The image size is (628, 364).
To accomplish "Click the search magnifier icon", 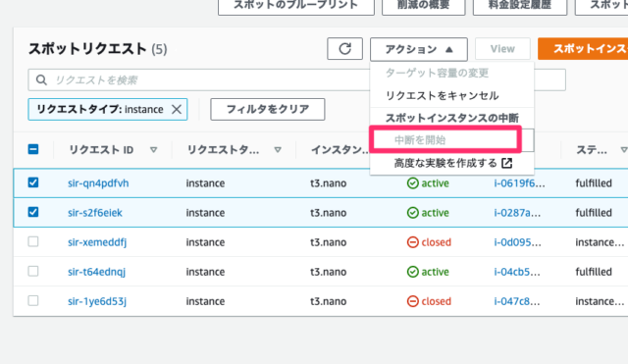I will (x=41, y=80).
